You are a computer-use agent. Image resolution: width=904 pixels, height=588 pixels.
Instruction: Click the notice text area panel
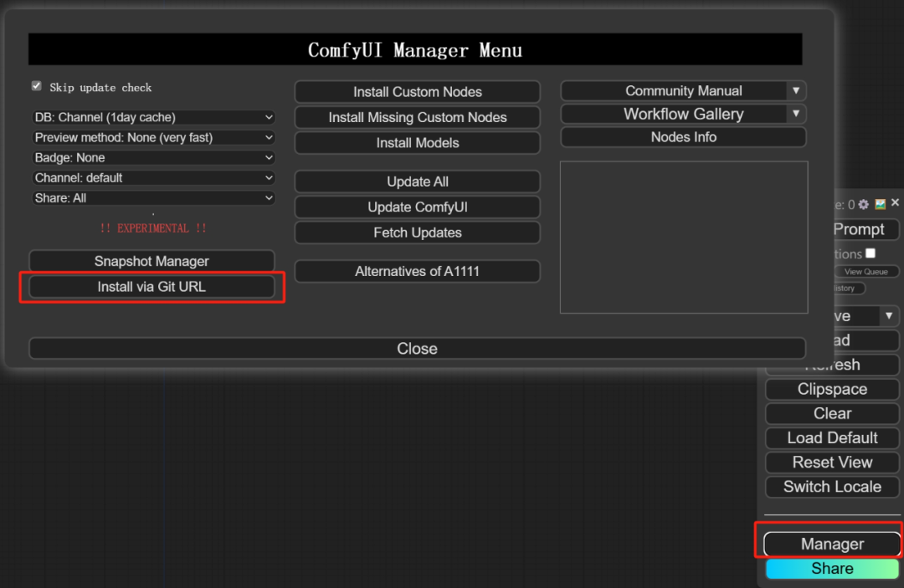[684, 238]
